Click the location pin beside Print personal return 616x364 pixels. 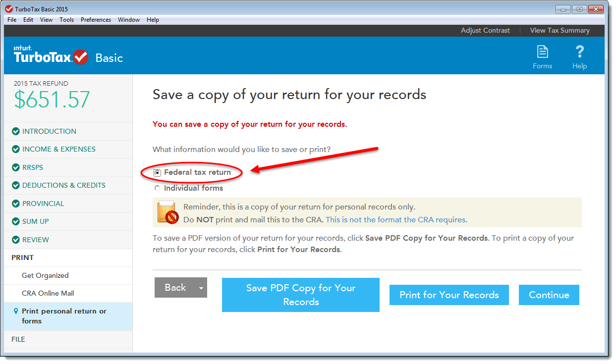click(x=16, y=312)
